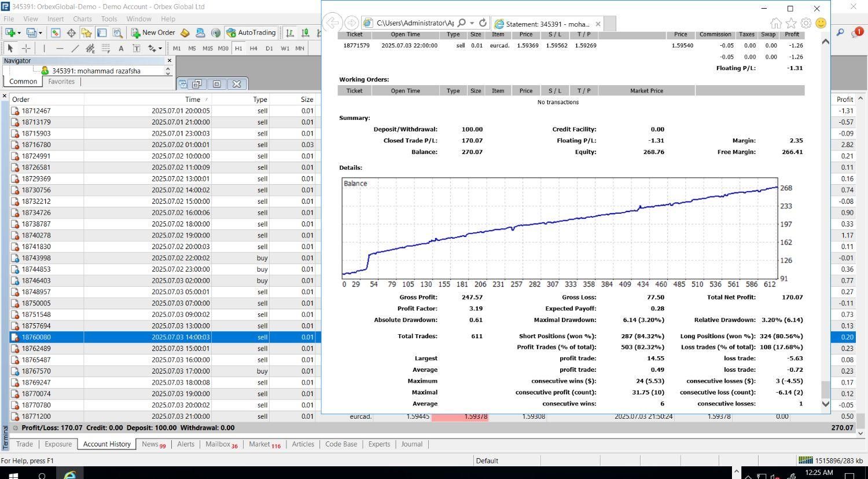Click the New Order toolbar button
The image size is (868, 479).
[153, 33]
